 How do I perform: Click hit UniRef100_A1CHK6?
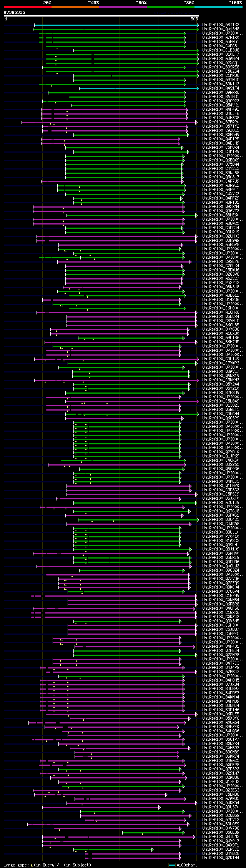(x=221, y=313)
